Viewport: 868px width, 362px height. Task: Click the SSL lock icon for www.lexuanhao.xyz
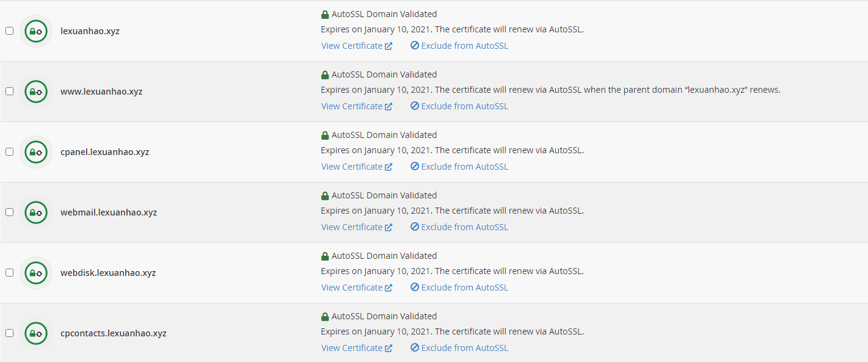click(36, 92)
